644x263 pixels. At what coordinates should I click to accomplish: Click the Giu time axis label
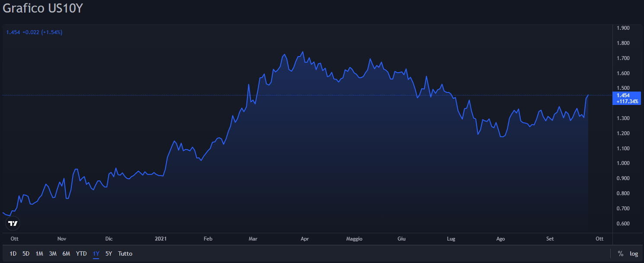401,238
